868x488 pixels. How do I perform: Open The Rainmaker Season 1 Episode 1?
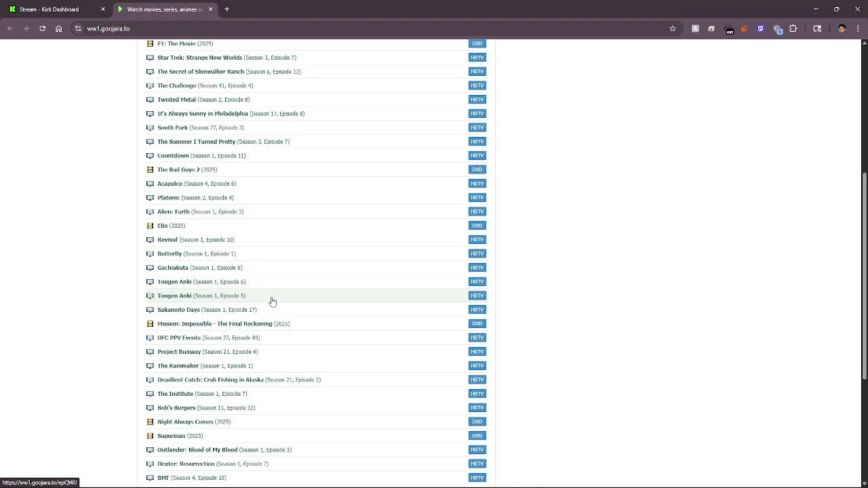pos(205,365)
